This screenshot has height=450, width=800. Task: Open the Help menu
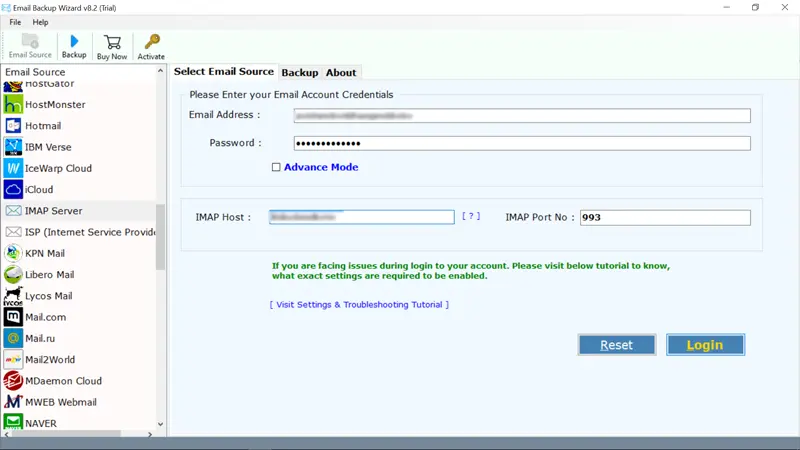(40, 22)
